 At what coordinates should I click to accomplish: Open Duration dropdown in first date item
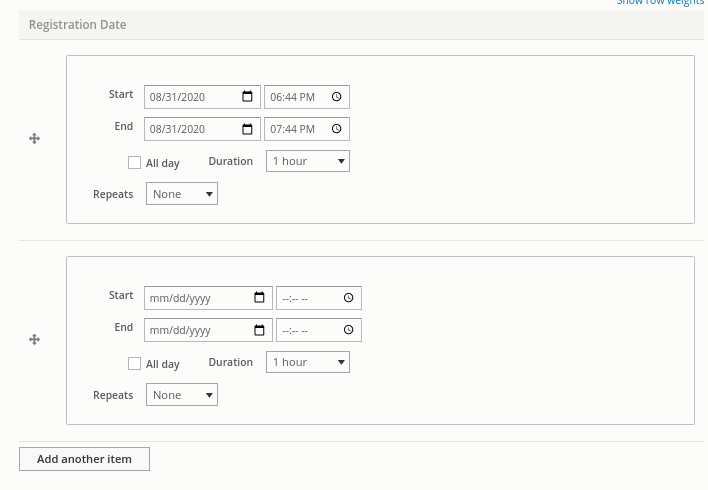tap(308, 161)
